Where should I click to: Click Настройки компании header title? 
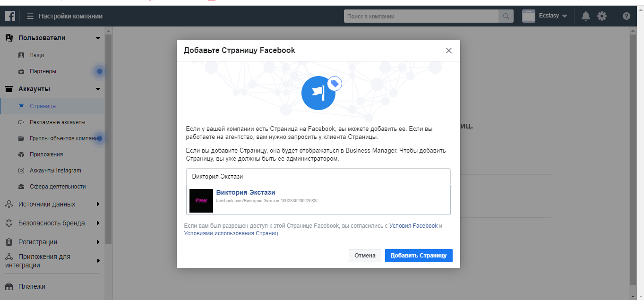click(x=70, y=16)
